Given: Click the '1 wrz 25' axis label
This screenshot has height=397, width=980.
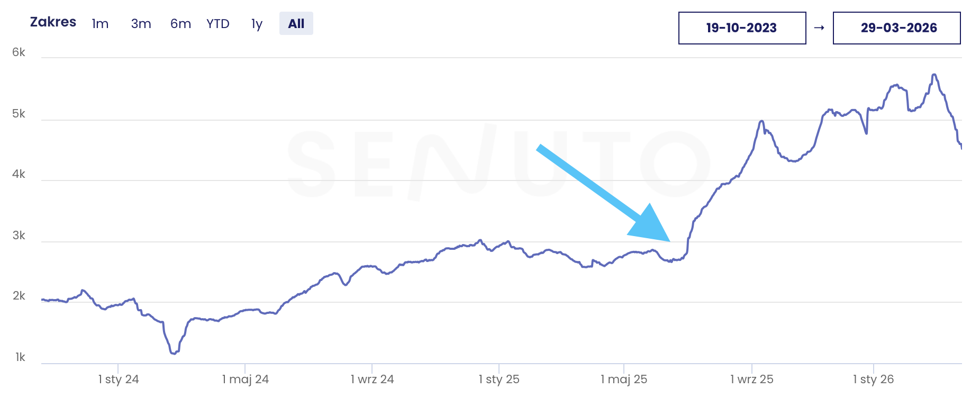Looking at the screenshot, I should click(751, 379).
